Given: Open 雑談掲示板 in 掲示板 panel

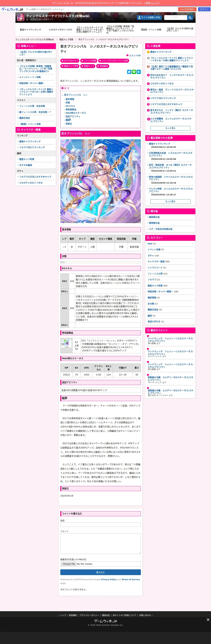Looking at the screenshot, I should click(154, 217).
